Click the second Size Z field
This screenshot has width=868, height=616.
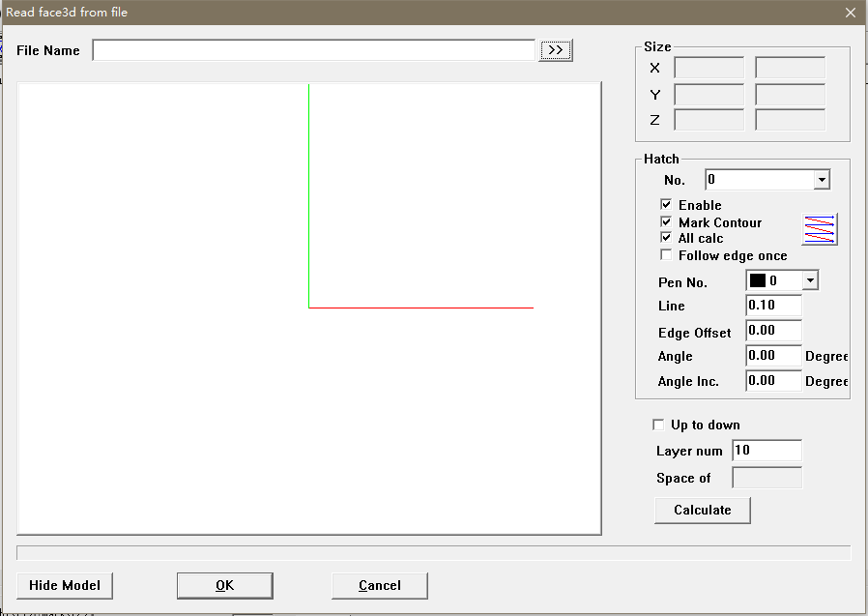tap(790, 120)
